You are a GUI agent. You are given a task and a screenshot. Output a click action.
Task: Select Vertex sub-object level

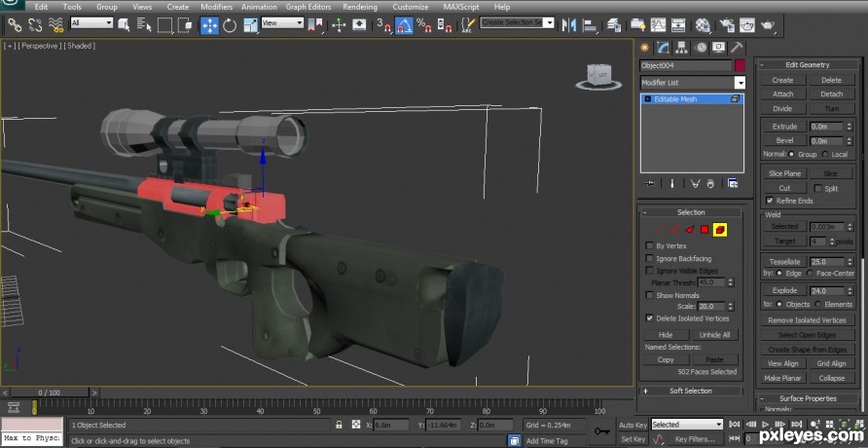[x=659, y=229]
